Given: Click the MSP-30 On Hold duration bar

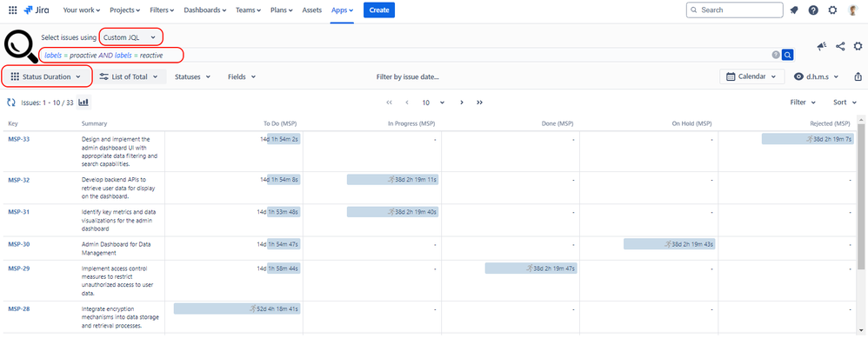Looking at the screenshot, I should 670,244.
